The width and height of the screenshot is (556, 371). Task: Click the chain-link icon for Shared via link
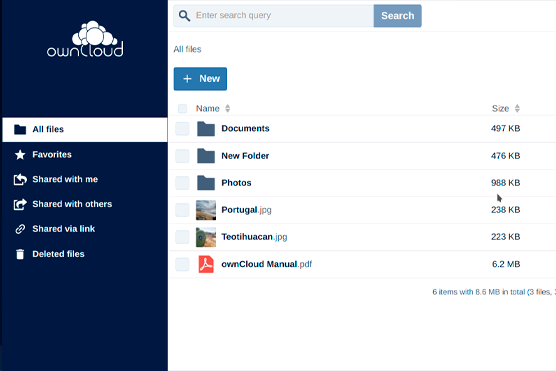click(x=20, y=229)
